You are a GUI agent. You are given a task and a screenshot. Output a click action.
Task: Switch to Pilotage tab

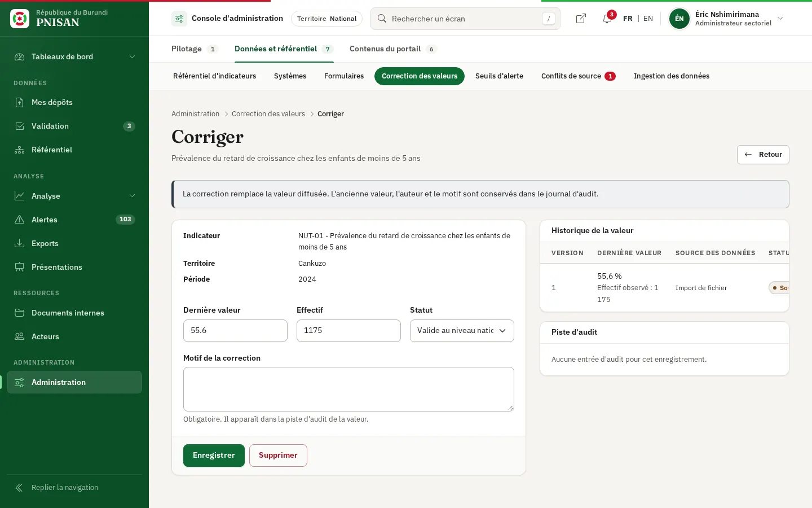[195, 49]
